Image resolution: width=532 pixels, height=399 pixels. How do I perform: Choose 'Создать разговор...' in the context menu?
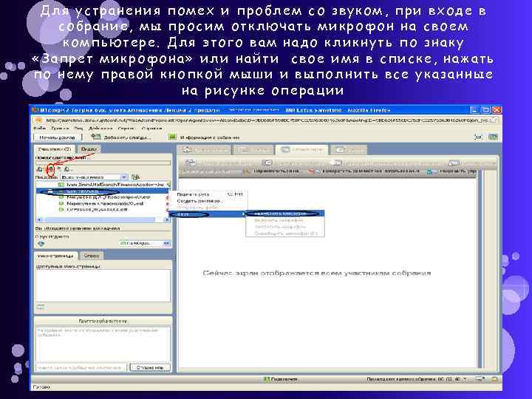point(208,201)
